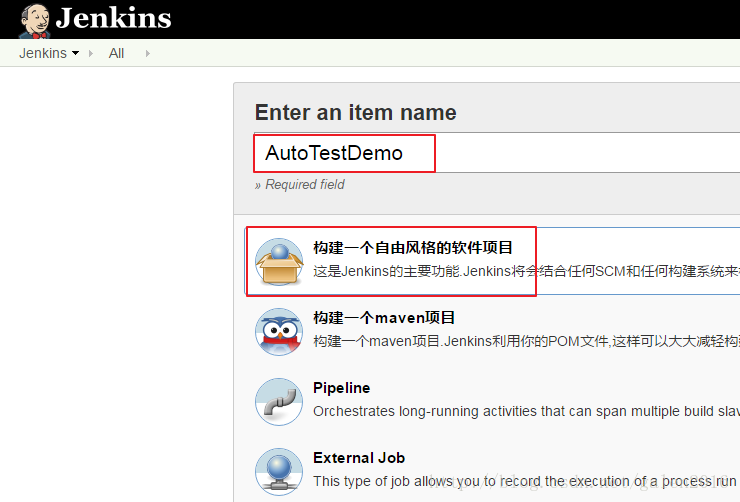Select the maven project owl icon

pos(279,332)
